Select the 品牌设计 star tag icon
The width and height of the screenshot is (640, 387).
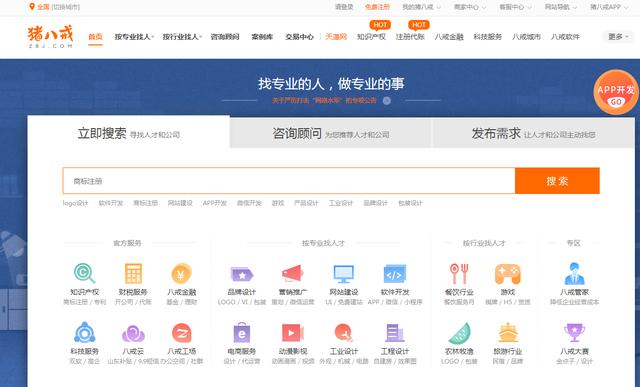[242, 274]
